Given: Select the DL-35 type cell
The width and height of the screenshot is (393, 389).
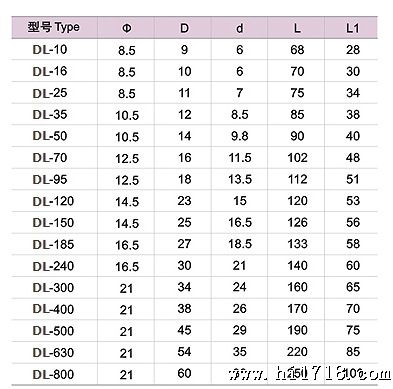Looking at the screenshot, I should (x=50, y=115).
